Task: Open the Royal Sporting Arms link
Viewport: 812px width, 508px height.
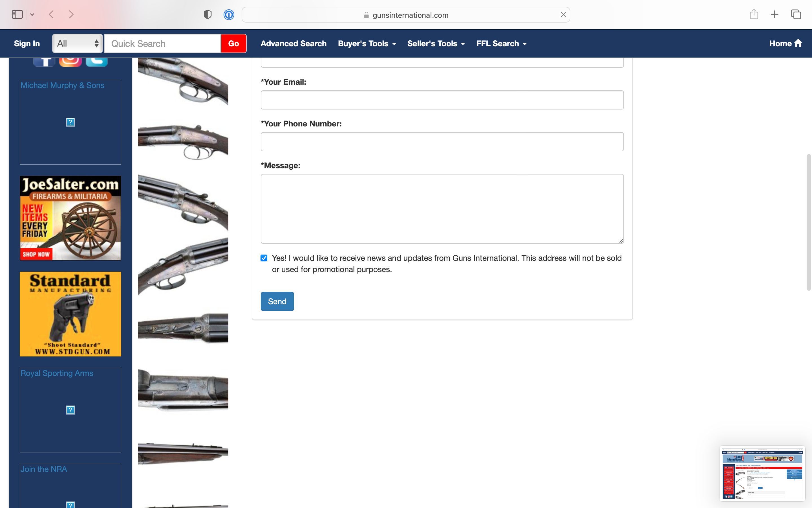Action: 57,373
